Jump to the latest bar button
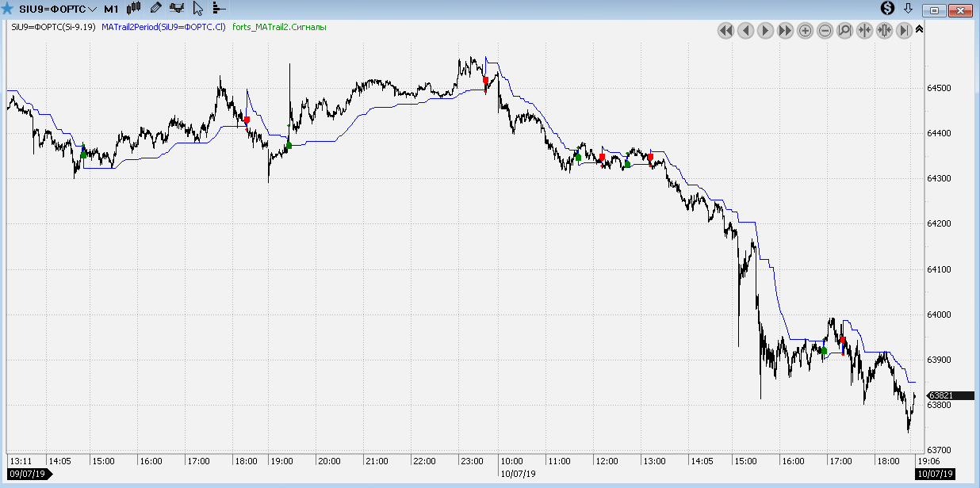The image size is (980, 488). [904, 31]
